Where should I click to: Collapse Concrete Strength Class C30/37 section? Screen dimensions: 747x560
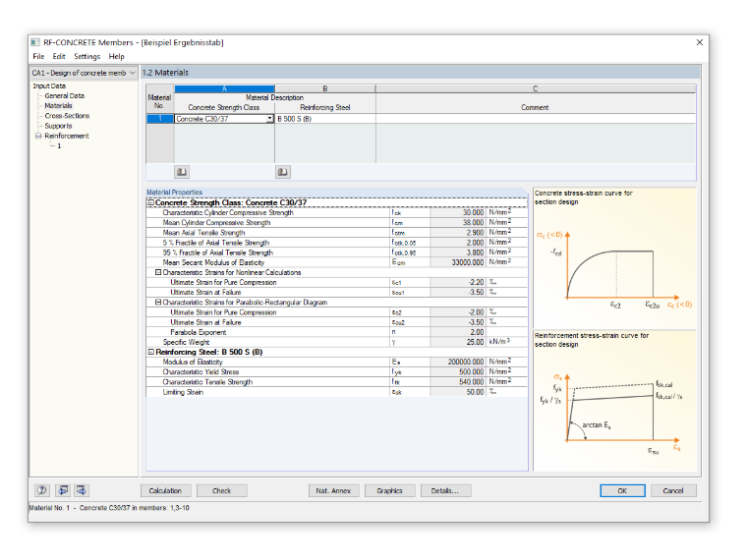[151, 202]
